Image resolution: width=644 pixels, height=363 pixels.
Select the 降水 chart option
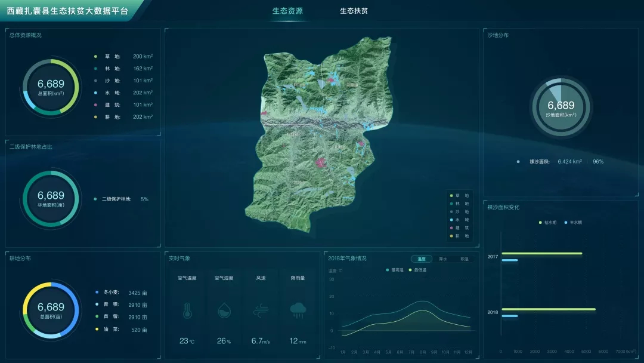(x=443, y=259)
